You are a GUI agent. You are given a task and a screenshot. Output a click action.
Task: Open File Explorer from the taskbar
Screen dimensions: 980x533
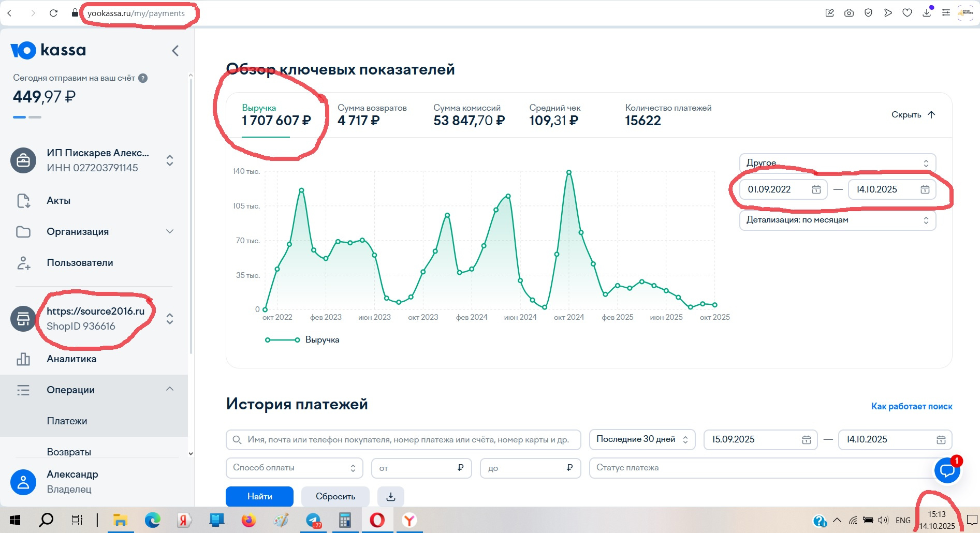click(x=121, y=520)
